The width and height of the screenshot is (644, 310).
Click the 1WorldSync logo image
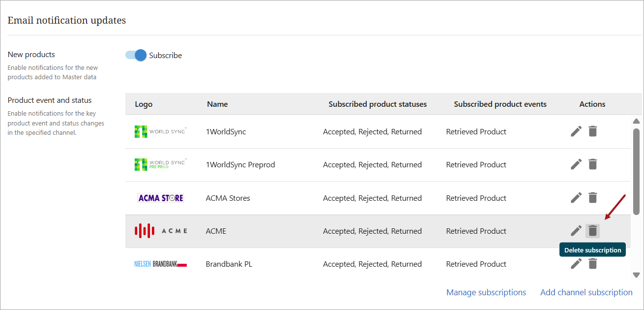[160, 131]
